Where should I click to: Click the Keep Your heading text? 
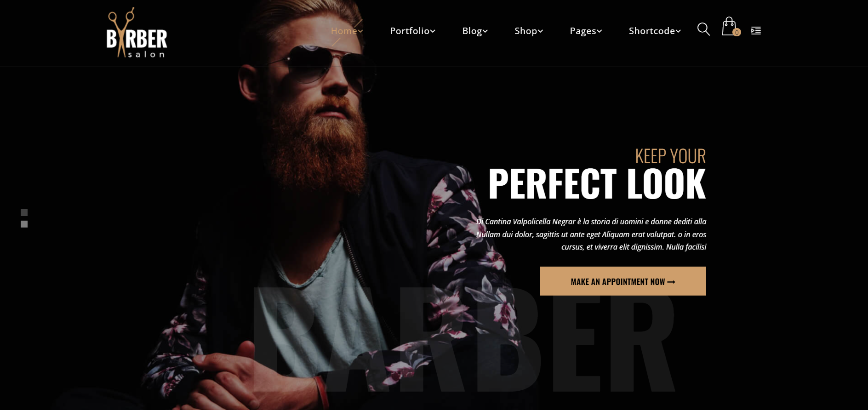click(x=670, y=156)
